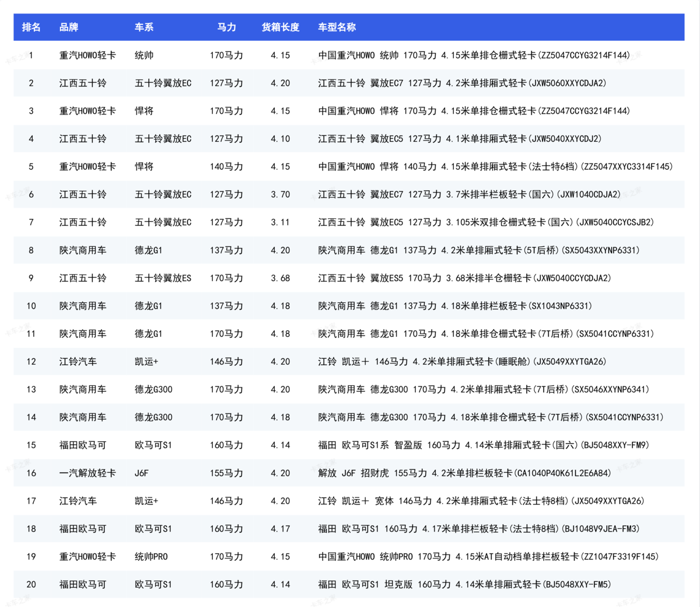Select the 货箱长度 column header
The height and width of the screenshot is (607, 700).
click(281, 27)
